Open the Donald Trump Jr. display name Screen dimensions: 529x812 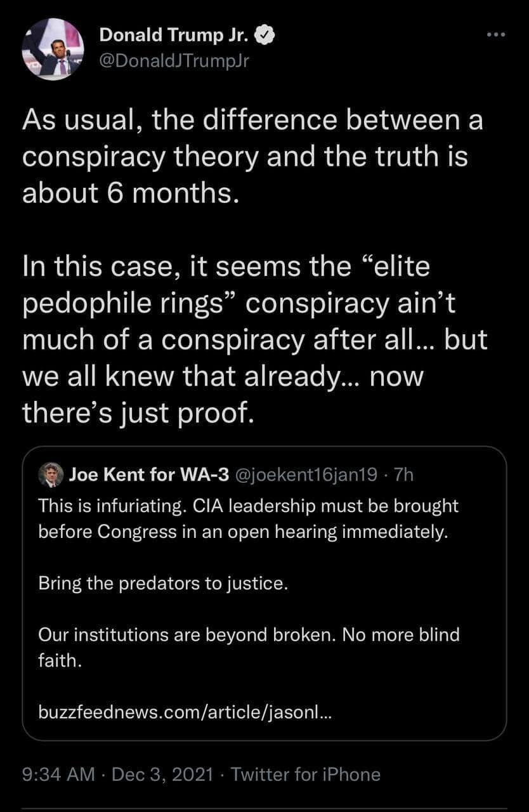pos(175,37)
